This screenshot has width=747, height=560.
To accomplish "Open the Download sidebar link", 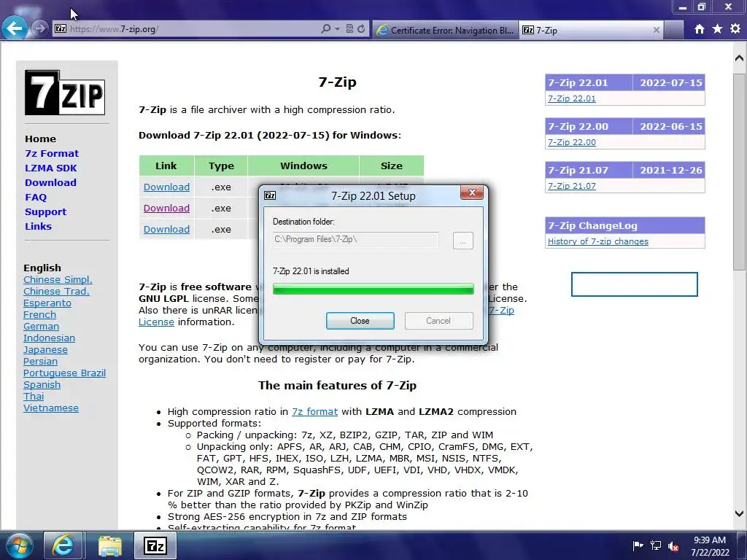I will (50, 182).
